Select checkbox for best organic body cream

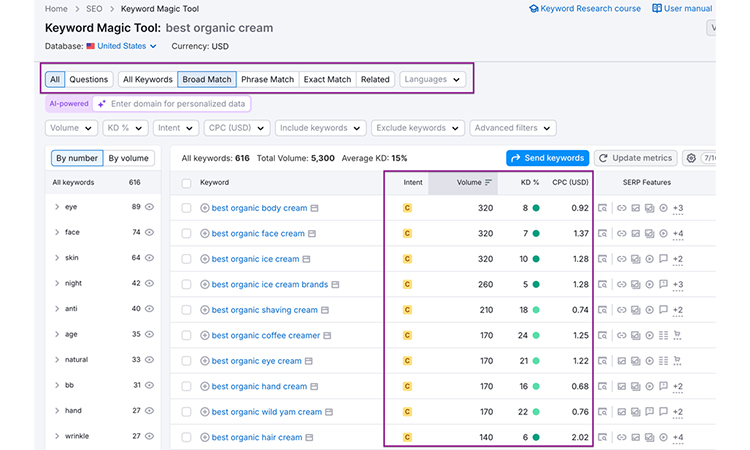[x=187, y=208]
